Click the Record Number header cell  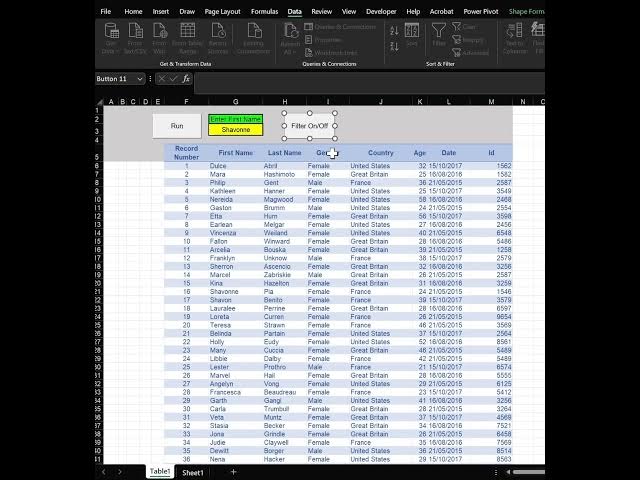187,153
